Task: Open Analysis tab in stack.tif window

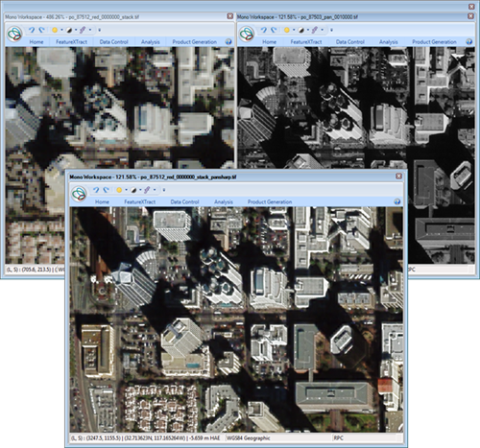Action: 151,42
